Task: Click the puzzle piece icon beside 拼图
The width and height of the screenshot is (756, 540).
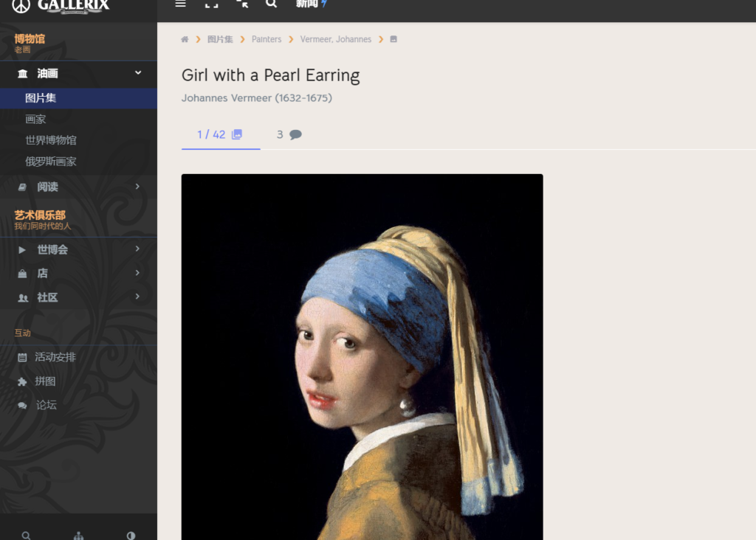Action: point(22,381)
